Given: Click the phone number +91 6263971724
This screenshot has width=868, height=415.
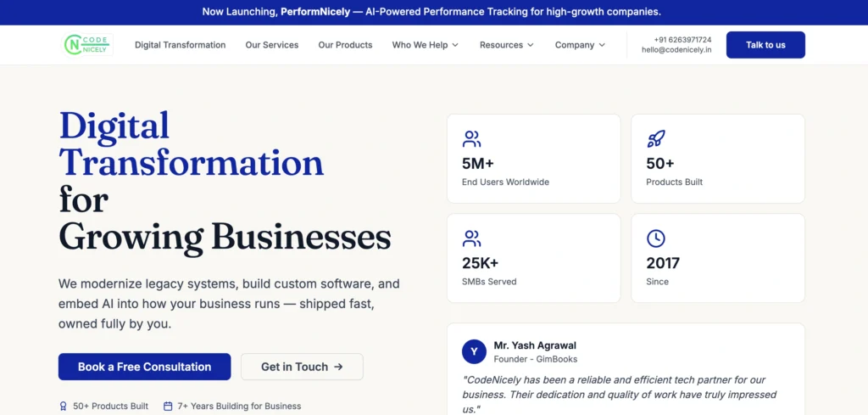Looking at the screenshot, I should click(682, 40).
